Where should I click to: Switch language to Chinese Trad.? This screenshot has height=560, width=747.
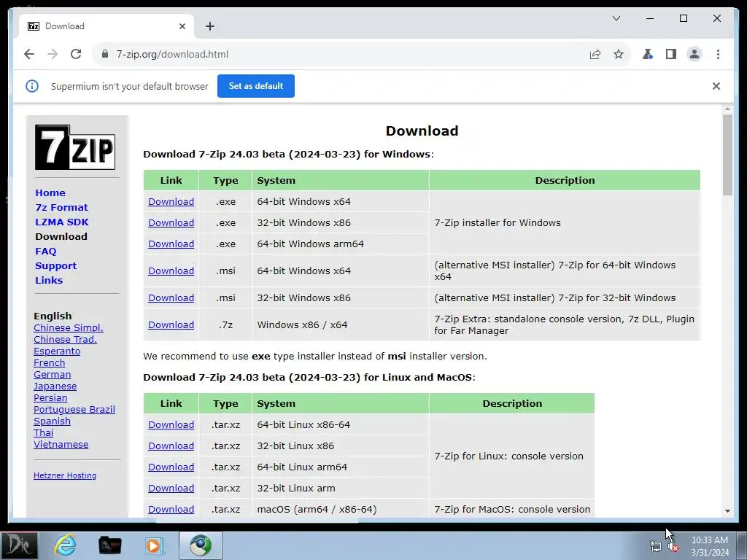click(x=65, y=340)
